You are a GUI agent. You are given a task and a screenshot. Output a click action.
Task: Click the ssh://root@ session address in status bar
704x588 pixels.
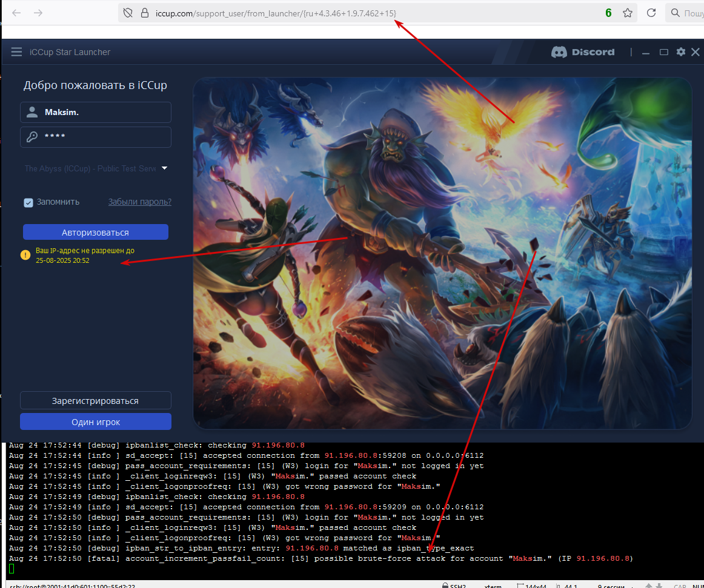tap(72, 586)
